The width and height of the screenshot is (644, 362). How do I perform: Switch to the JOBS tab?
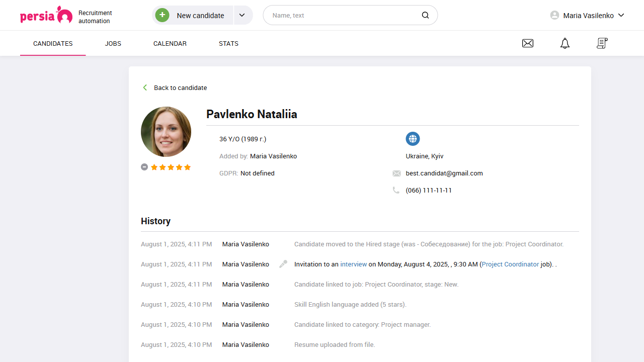coord(113,43)
